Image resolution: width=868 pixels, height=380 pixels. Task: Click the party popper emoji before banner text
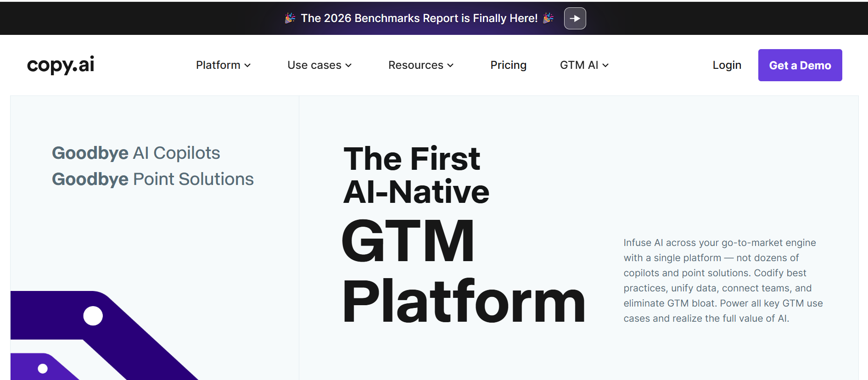tap(290, 18)
